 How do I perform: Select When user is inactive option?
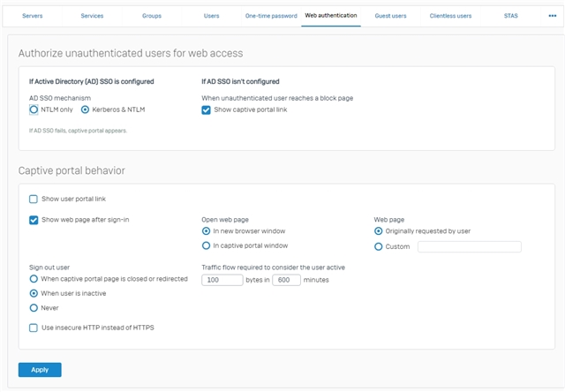click(x=34, y=293)
